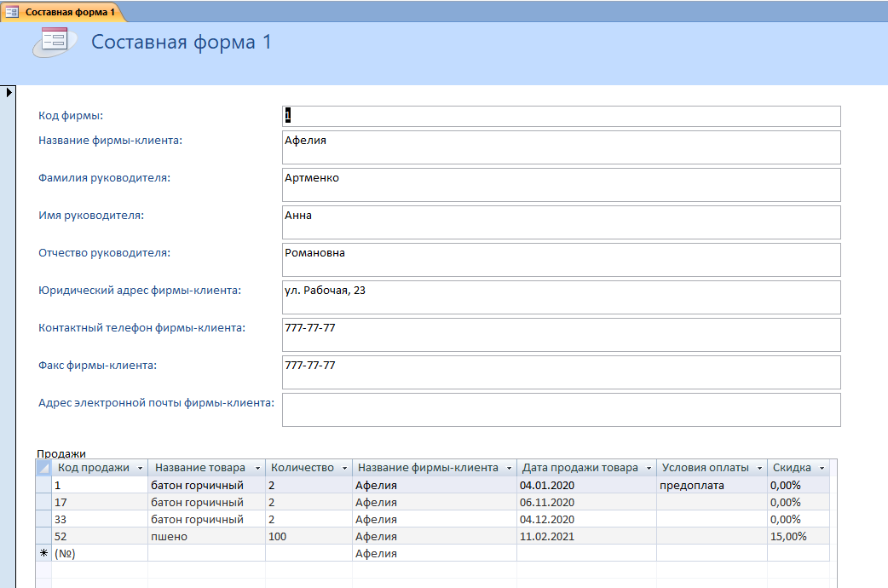Screen dimensions: 888x588
Task: Click the date cell 06.11.2020
Action: pyautogui.click(x=586, y=502)
